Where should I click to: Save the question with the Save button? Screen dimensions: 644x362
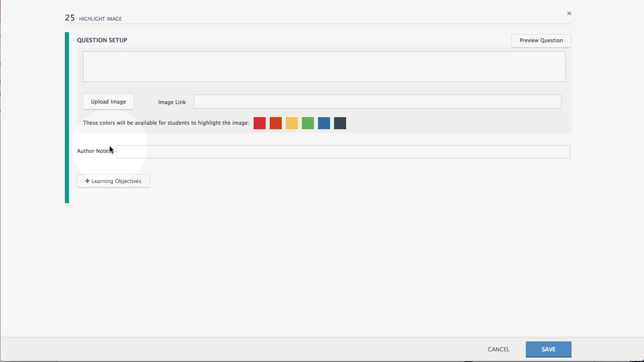(548, 349)
